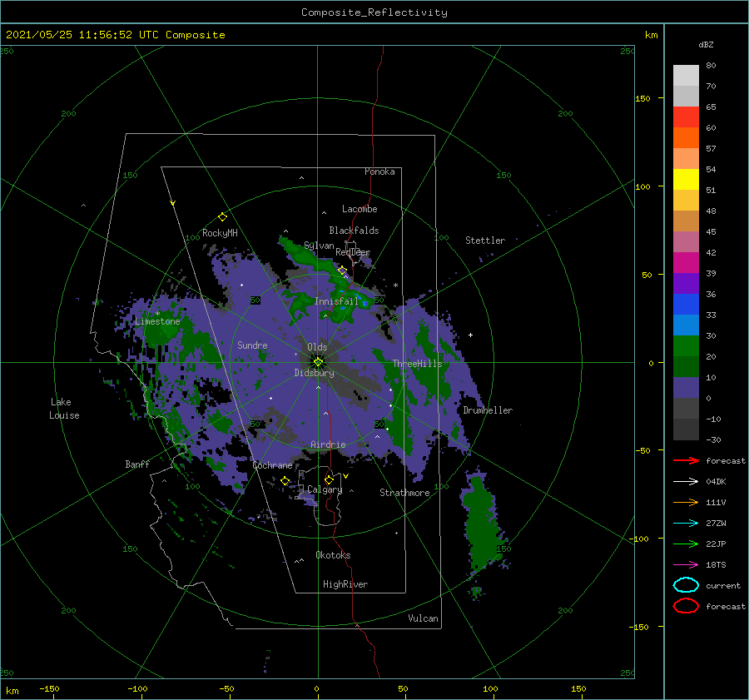Click the Innisfail city label
Screen dimensions: 749x700
pyautogui.click(x=336, y=301)
